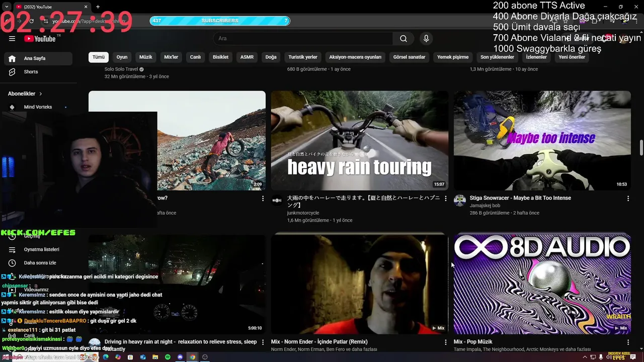This screenshot has width=644, height=362.
Task: Filter by Turistik yerler chip
Action: [x=303, y=57]
